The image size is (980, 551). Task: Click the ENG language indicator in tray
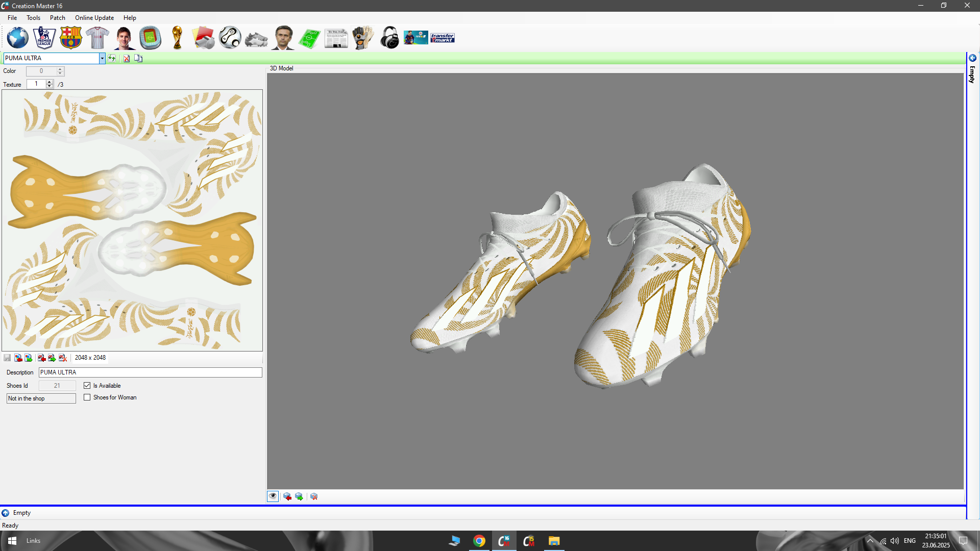910,541
